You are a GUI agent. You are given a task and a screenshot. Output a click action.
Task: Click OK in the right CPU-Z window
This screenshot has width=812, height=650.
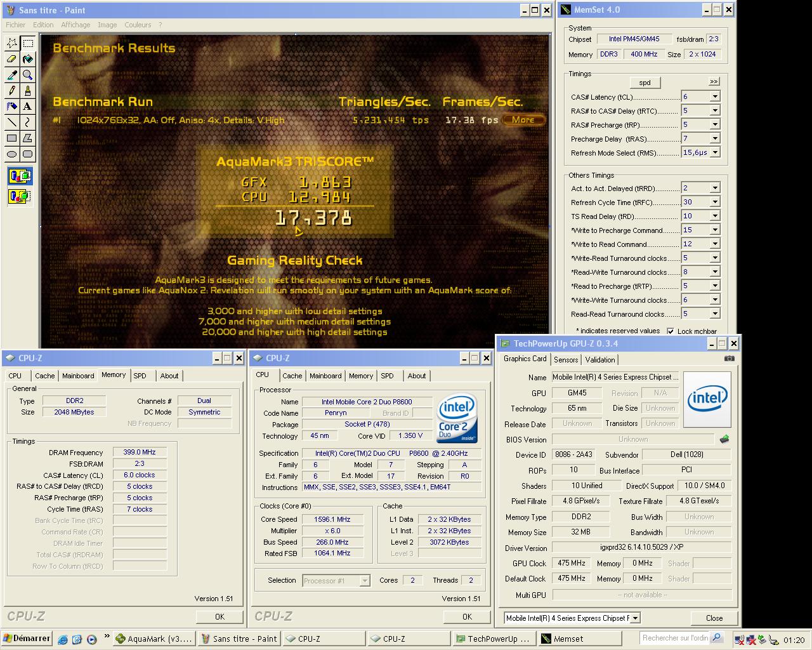click(x=467, y=616)
